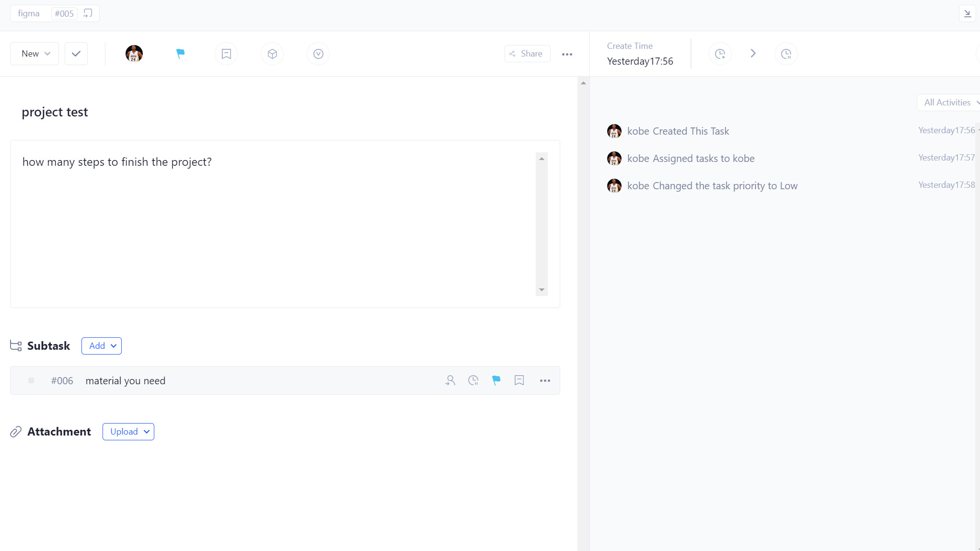
Task: Click the start time clock icon
Action: 720,54
